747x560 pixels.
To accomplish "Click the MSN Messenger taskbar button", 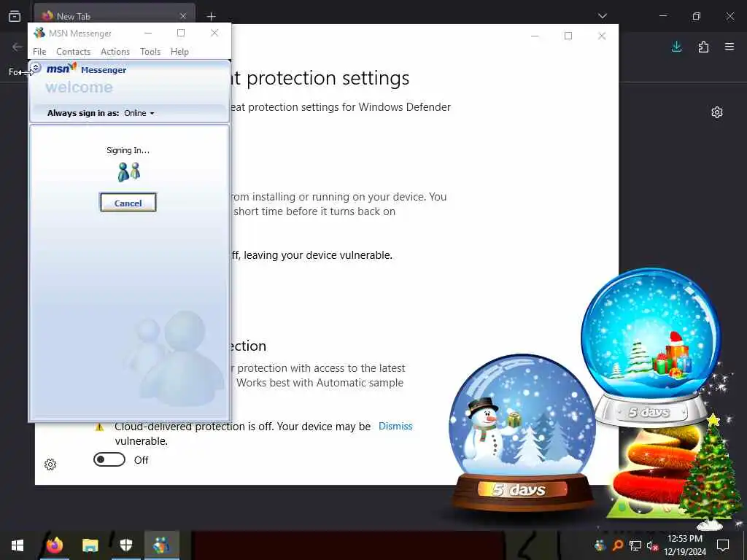I will tap(161, 545).
